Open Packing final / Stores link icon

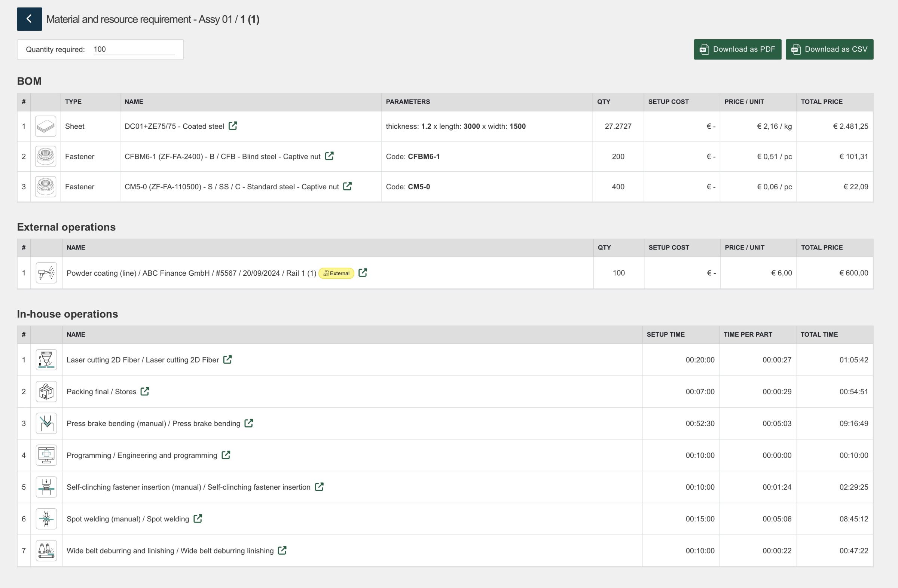144,391
